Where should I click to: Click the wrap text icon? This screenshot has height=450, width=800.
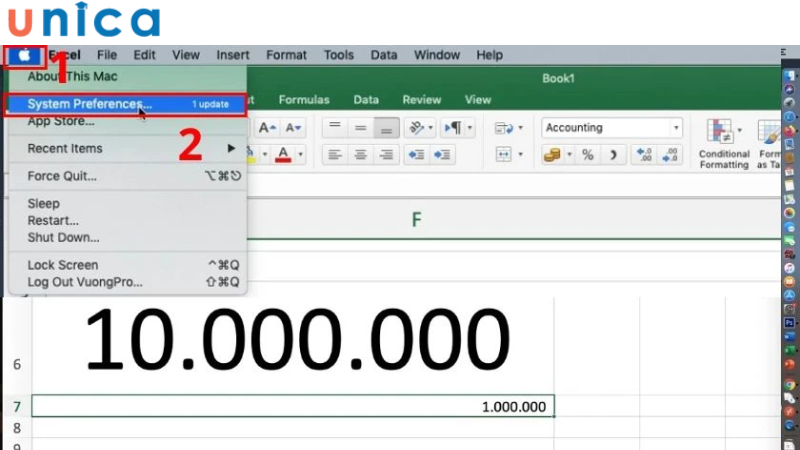[x=504, y=128]
